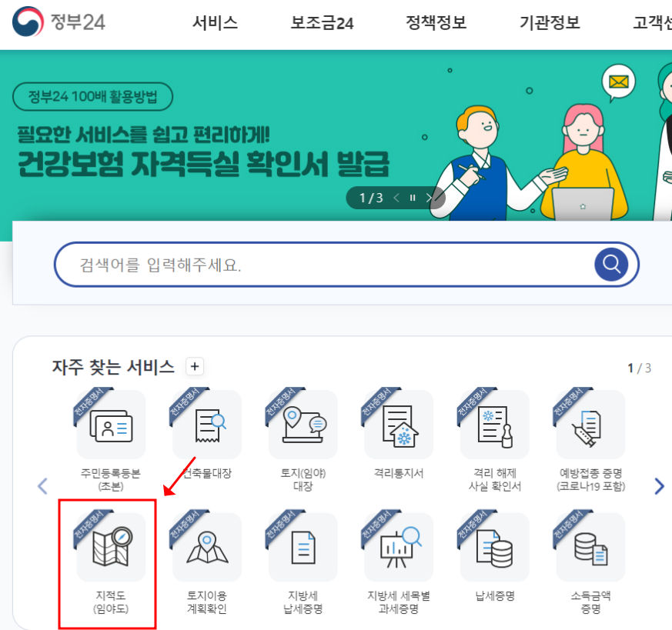The image size is (672, 630).
Task: Select the 납세증명 service icon
Action: click(x=495, y=547)
